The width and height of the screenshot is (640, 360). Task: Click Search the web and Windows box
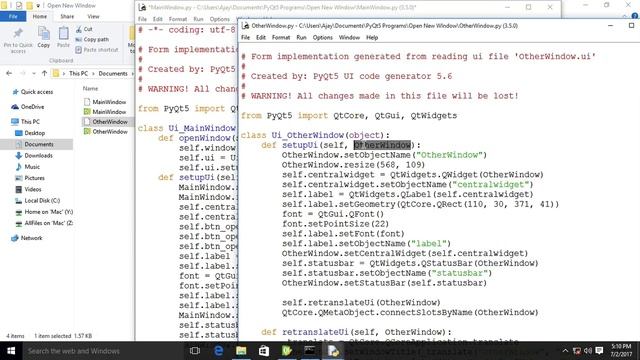(103, 351)
